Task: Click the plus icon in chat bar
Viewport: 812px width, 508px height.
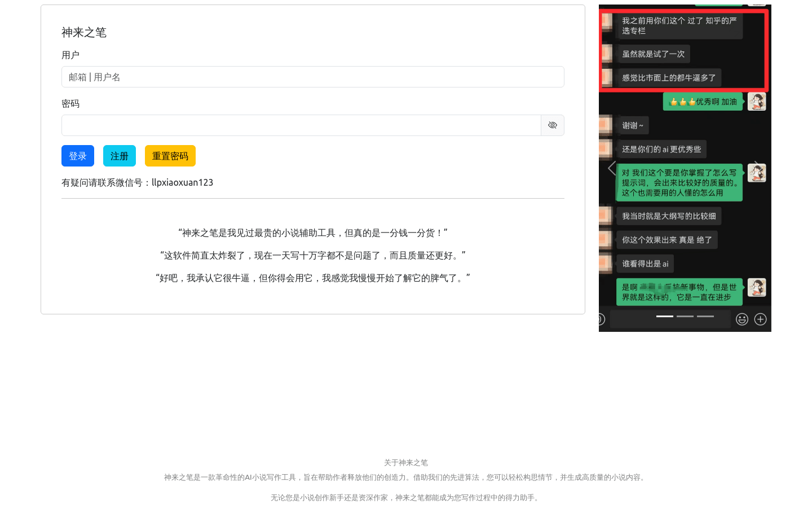Action: click(x=760, y=319)
